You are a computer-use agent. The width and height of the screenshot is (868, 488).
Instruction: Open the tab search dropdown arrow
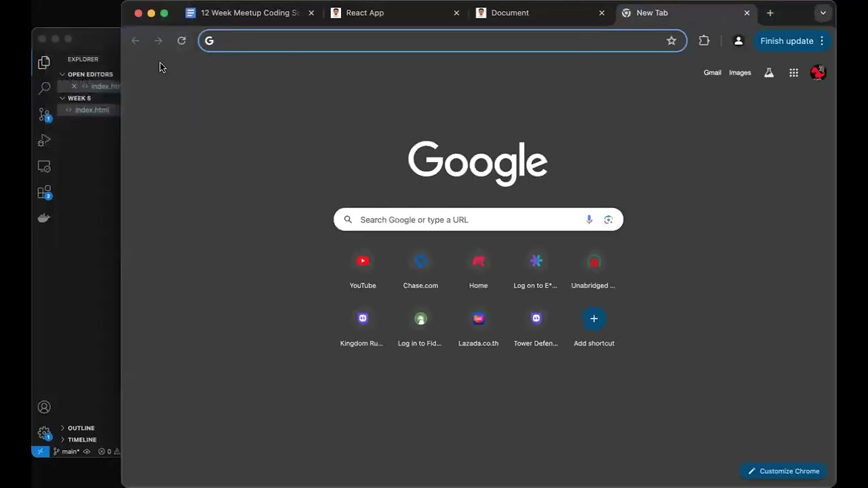pos(823,13)
